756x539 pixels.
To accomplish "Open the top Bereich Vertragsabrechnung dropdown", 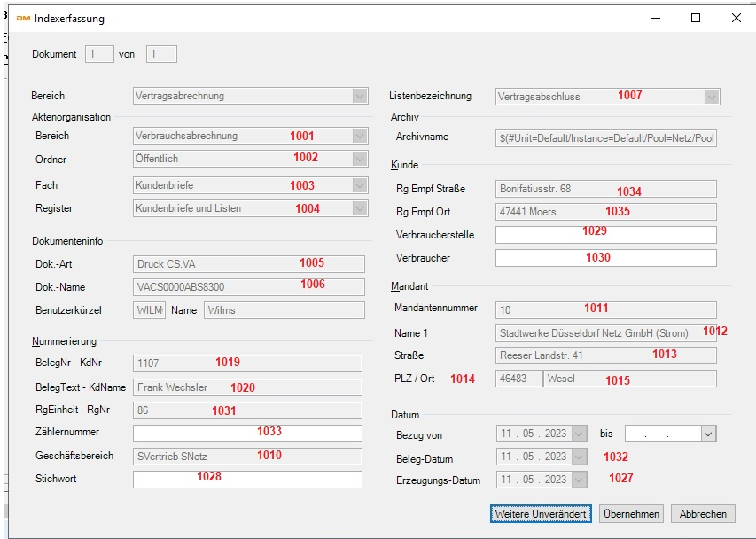I will (x=359, y=96).
